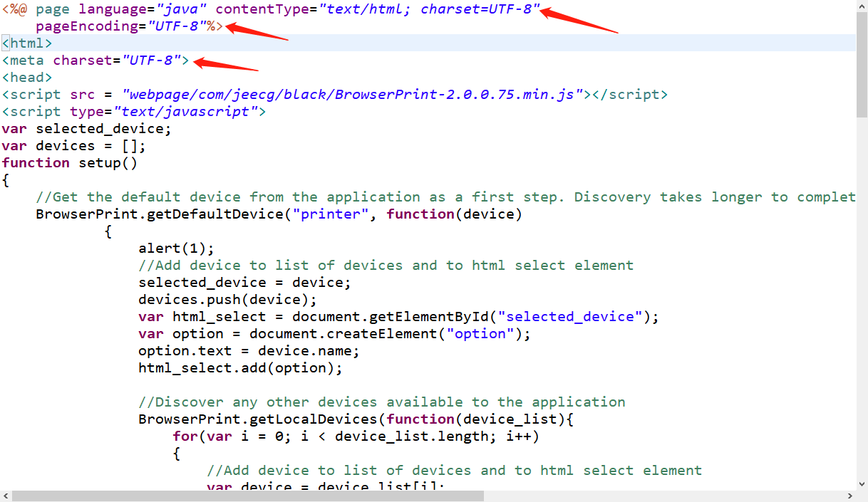
Task: Click the "var html_select" getElementById line
Action: pyautogui.click(x=399, y=317)
